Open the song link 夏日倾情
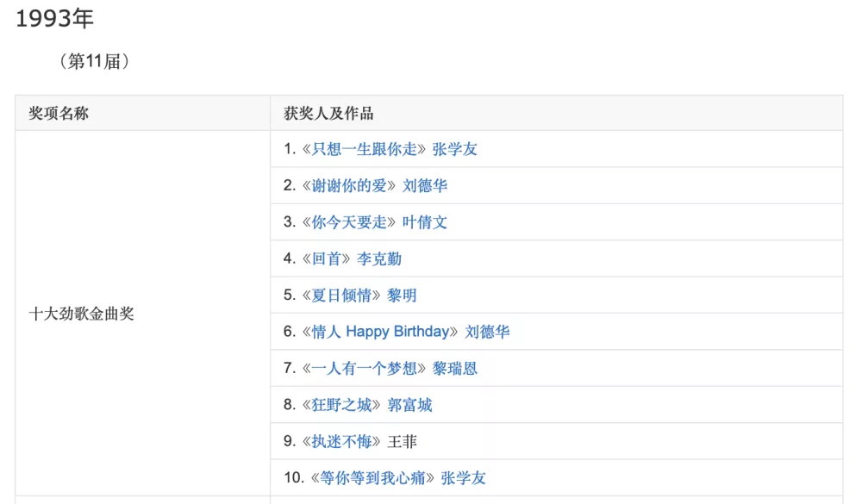Viewport: 862px width, 504px height. pyautogui.click(x=342, y=296)
